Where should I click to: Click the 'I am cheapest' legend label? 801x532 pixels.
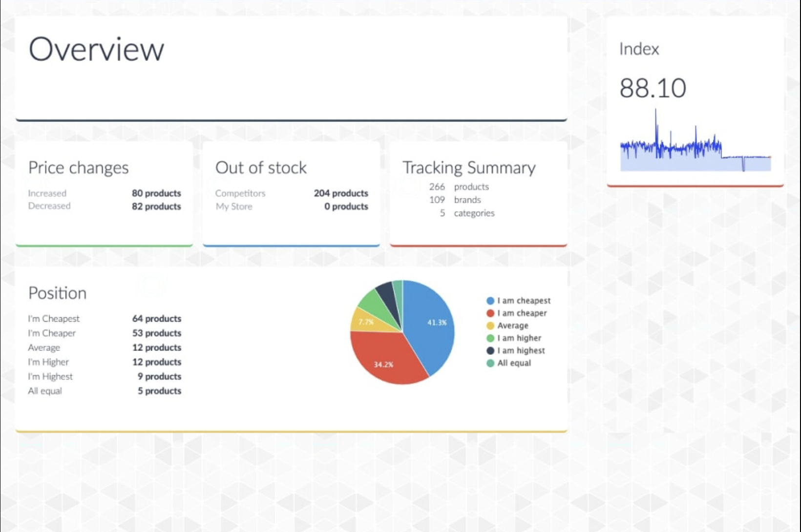click(x=524, y=301)
